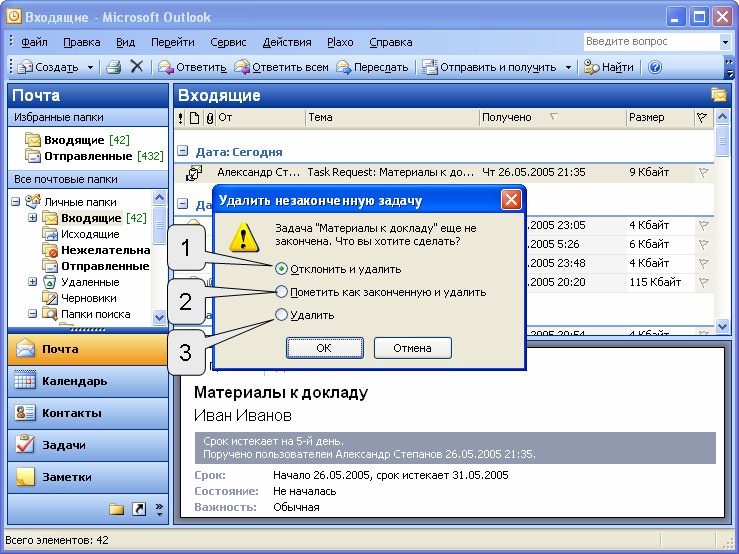Click the toolbar options chevron
Image resolution: width=739 pixels, height=554 pixels.
coord(730,67)
